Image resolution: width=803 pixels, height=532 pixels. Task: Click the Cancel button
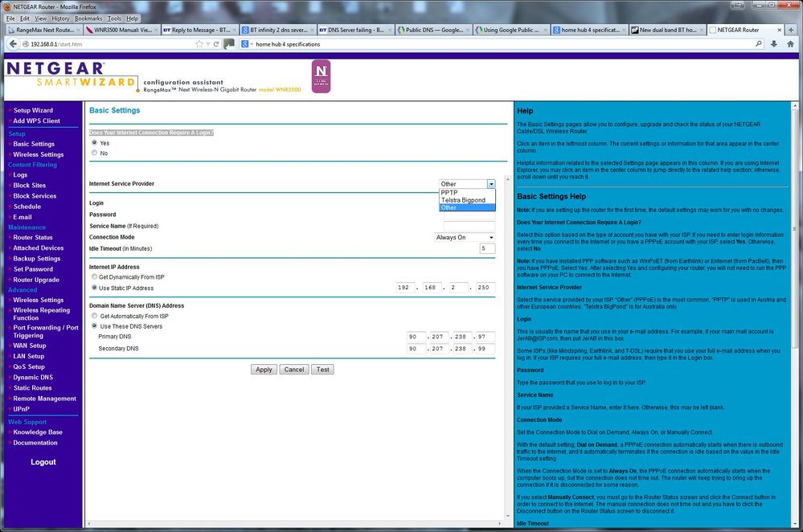click(294, 369)
